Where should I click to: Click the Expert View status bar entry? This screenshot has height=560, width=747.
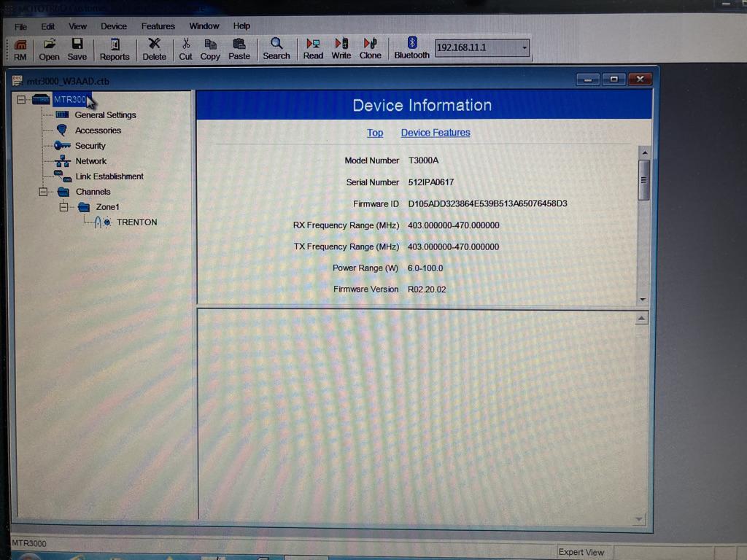click(x=581, y=552)
